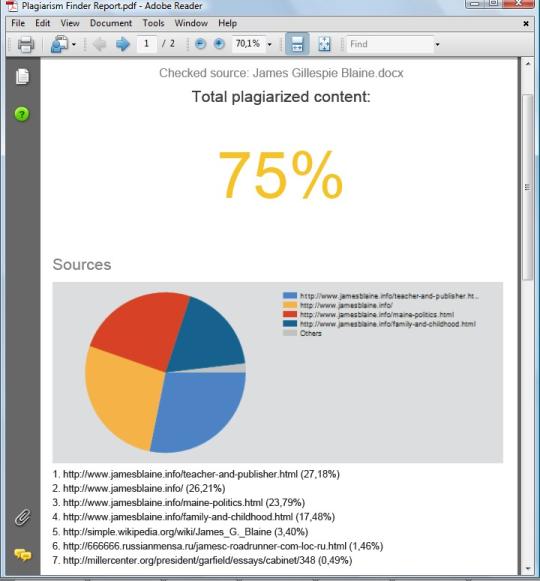Open the Tools menu

[x=153, y=23]
